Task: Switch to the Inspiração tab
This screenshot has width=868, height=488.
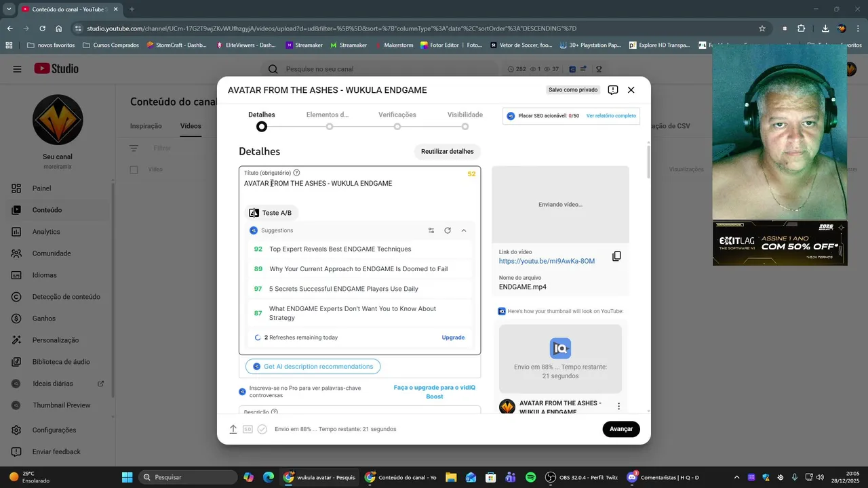Action: (146, 126)
